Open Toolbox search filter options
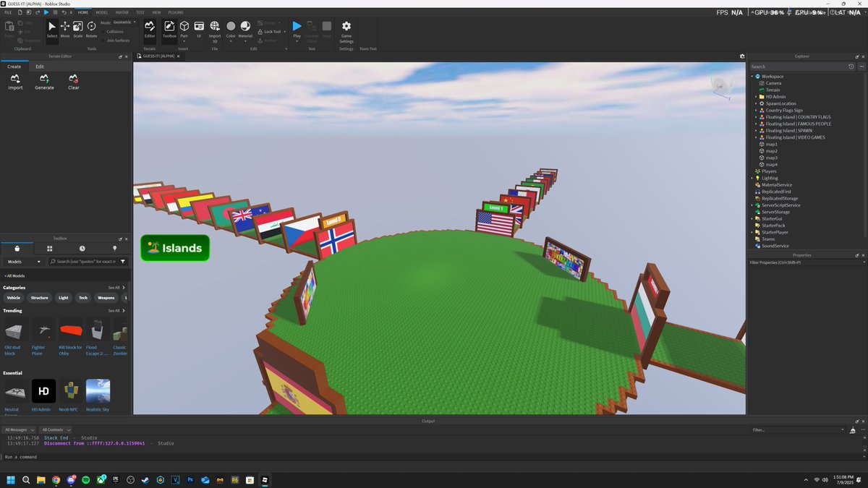Screen dimensions: 868x488 click(123, 261)
